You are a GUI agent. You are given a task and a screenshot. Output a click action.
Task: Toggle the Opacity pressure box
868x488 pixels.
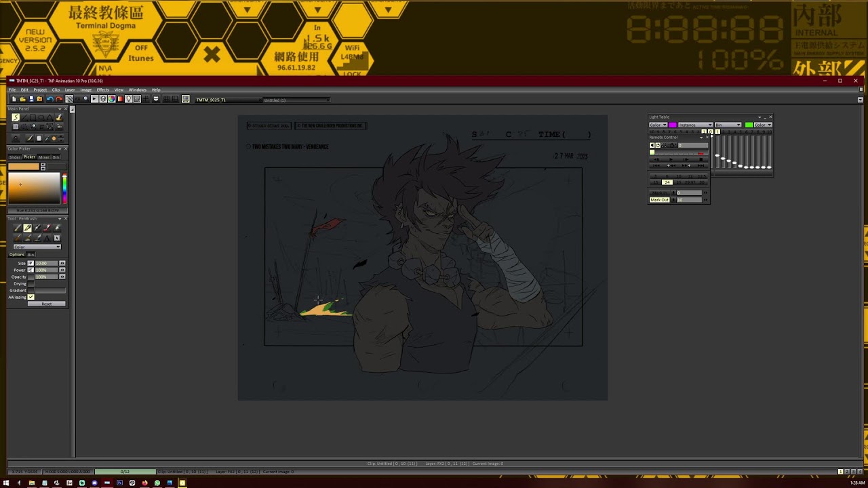pyautogui.click(x=31, y=277)
